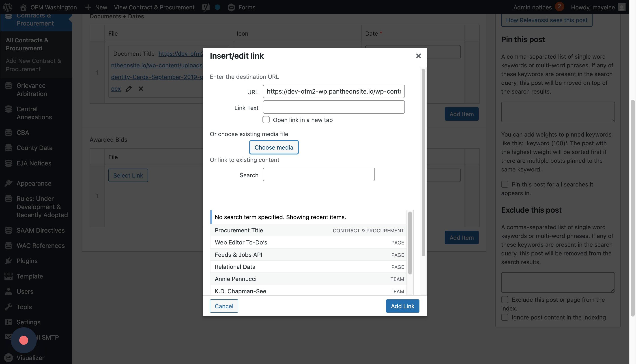Close the Insert/edit link dialog
Screen dimensions: 636x364
point(418,56)
